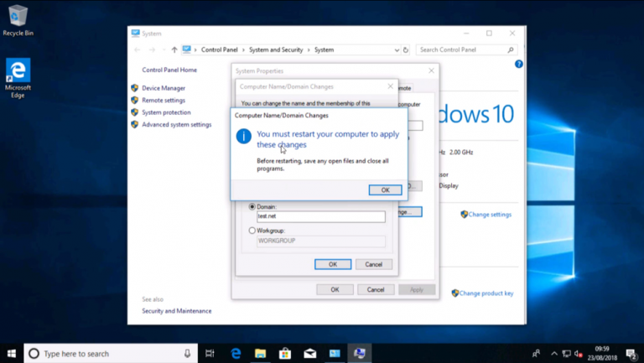This screenshot has width=644, height=363.
Task: Click System in the breadcrumb path
Action: (x=324, y=49)
